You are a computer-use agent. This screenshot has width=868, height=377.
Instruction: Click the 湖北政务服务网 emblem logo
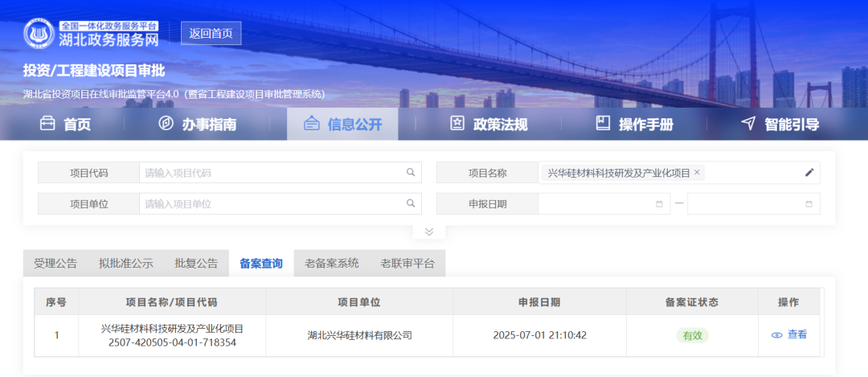pyautogui.click(x=39, y=33)
